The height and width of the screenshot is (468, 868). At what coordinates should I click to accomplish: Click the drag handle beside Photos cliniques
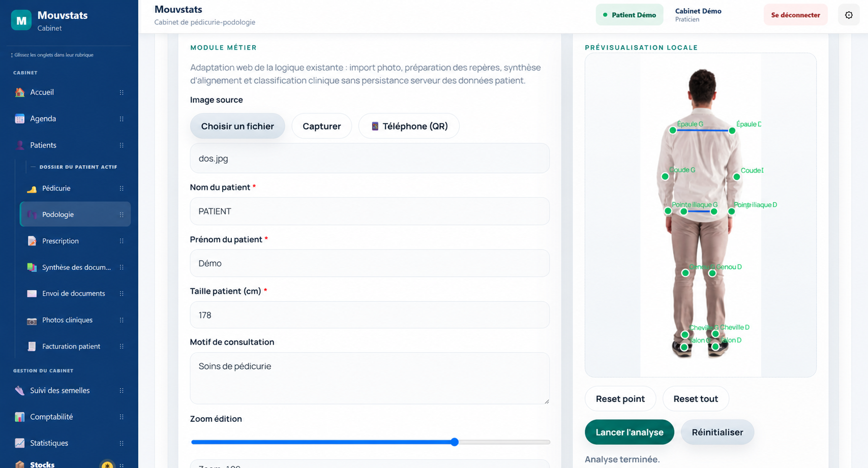click(122, 320)
